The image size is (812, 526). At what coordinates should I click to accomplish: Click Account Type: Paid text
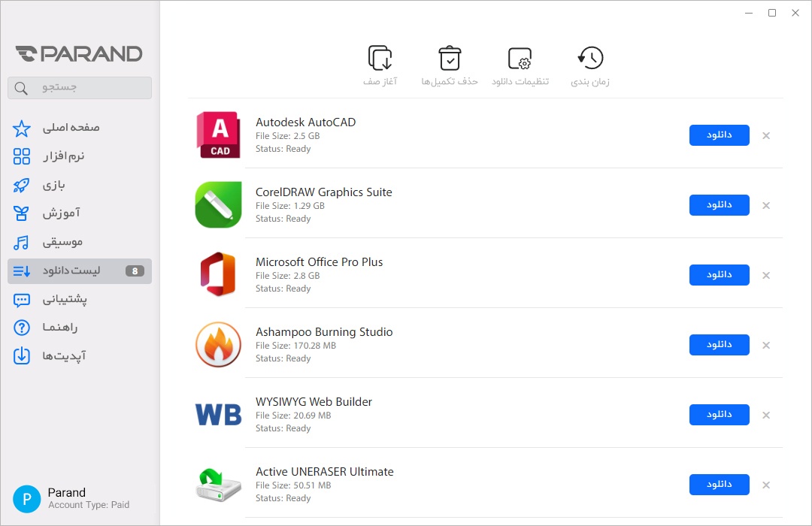point(89,505)
